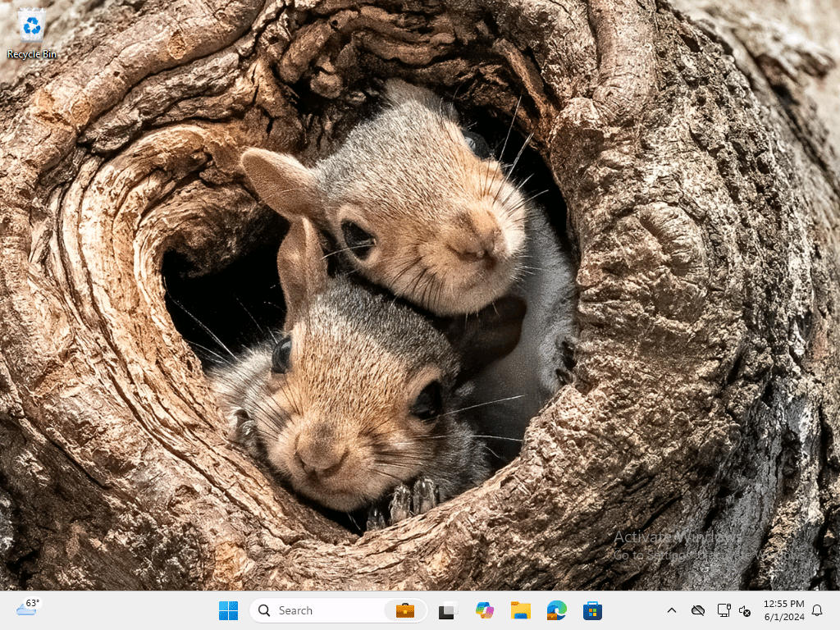Open Task View from the taskbar
Image resolution: width=840 pixels, height=630 pixels.
click(x=447, y=610)
